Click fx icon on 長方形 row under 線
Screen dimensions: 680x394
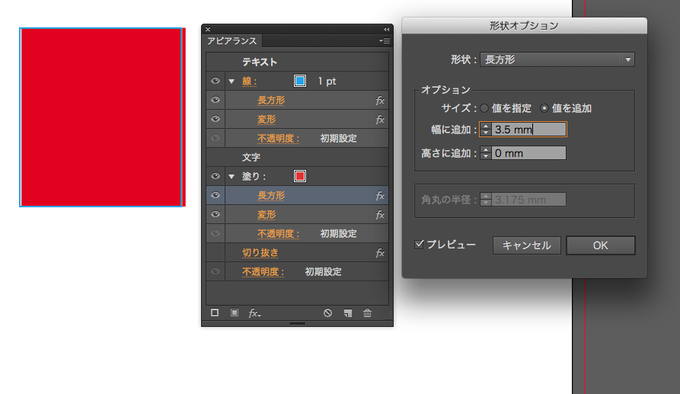tap(380, 101)
